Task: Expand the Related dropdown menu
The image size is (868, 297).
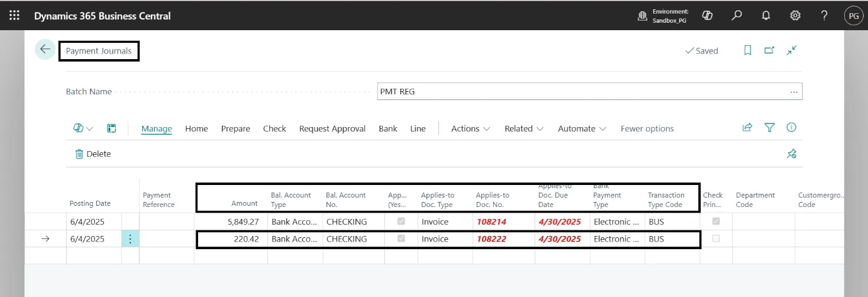Action: 523,128
